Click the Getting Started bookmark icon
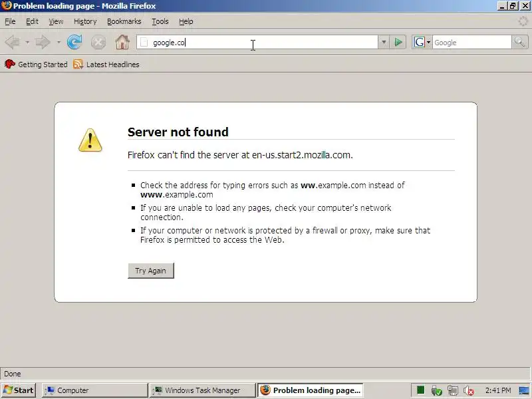The width and height of the screenshot is (532, 399). (x=10, y=64)
